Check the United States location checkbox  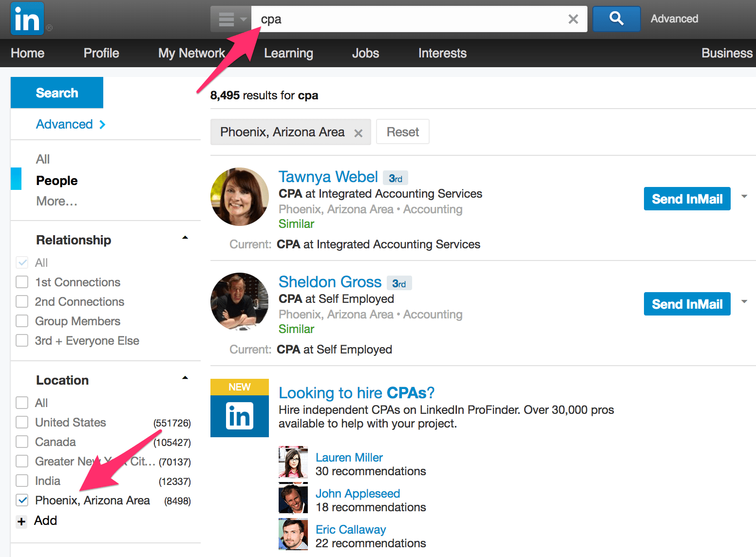[22, 422]
